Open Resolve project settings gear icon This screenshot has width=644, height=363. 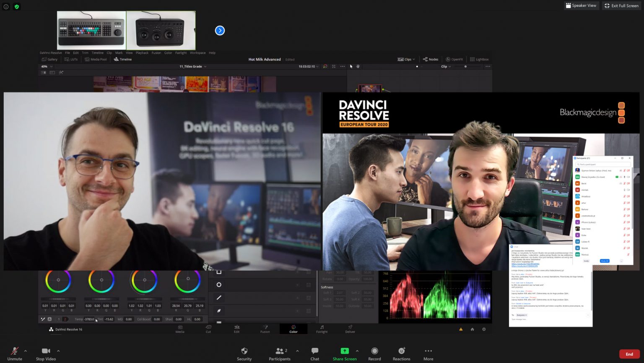[484, 329]
